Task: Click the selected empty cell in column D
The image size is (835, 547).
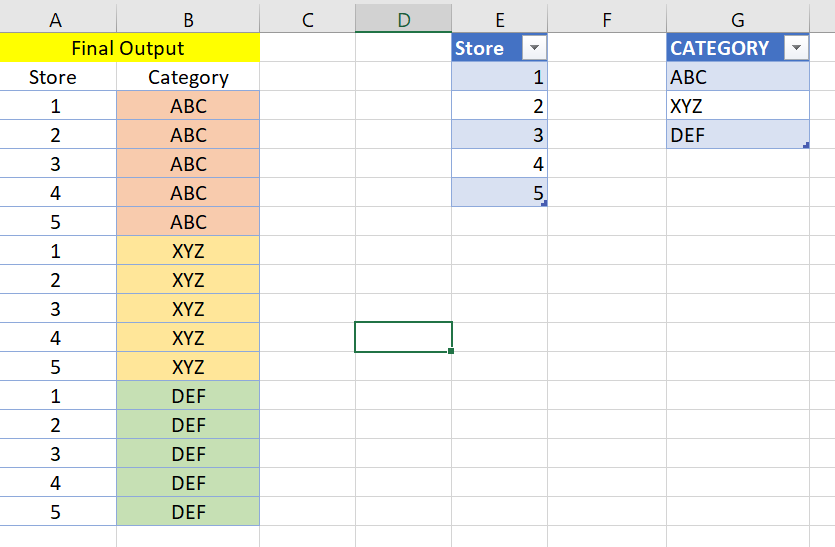Action: [404, 337]
